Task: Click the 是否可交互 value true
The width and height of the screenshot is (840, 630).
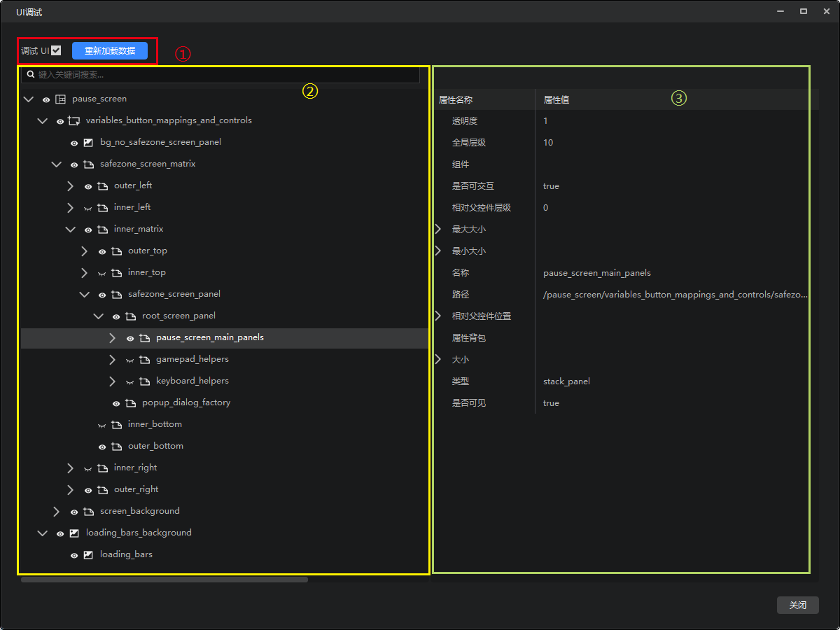Action: pyautogui.click(x=551, y=186)
